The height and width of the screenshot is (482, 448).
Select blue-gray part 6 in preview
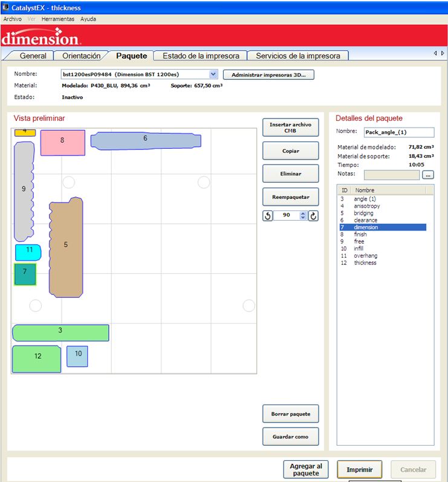[x=146, y=141]
